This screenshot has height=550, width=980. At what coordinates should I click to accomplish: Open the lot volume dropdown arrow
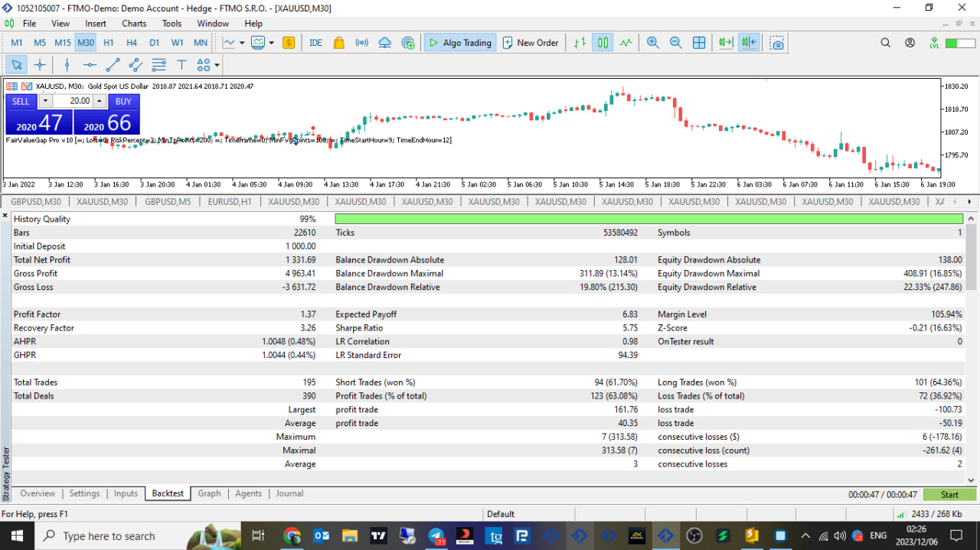(45, 101)
